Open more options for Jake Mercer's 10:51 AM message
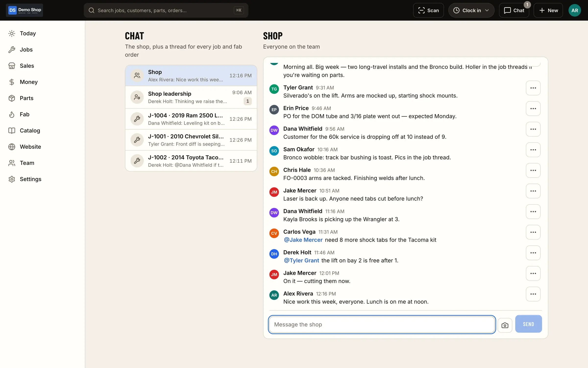588x368 pixels. pos(533,191)
